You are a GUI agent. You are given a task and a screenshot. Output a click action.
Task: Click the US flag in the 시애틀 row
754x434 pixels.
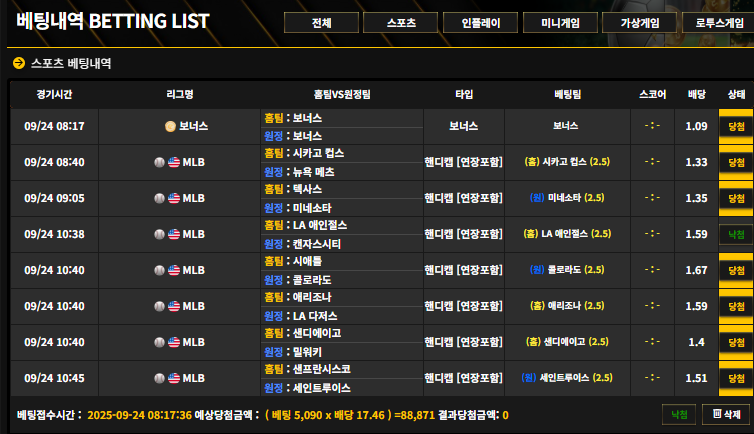click(x=174, y=271)
